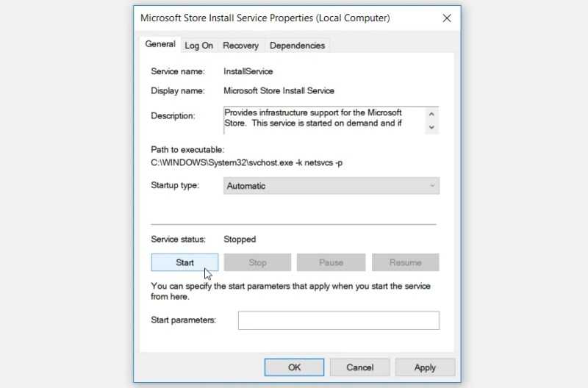Click into the Start parameters field
This screenshot has width=588, height=388.
tap(339, 320)
